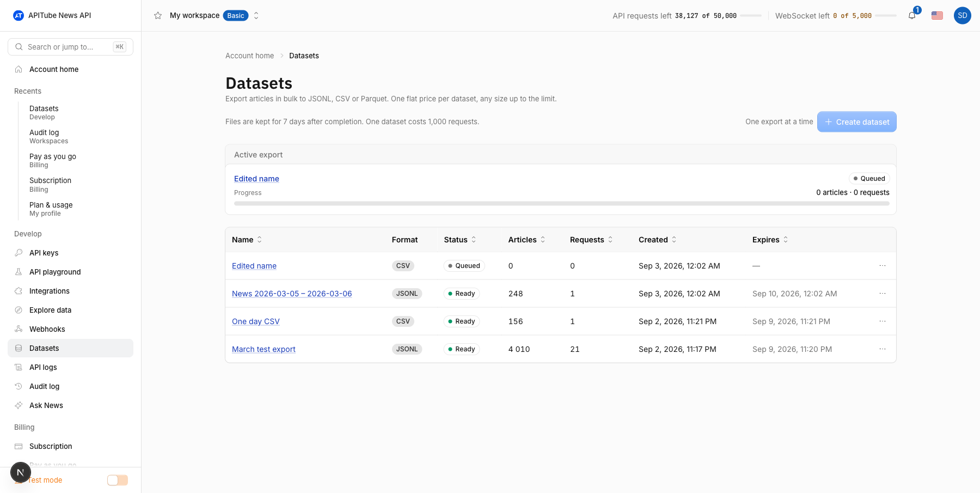This screenshot has width=980, height=493.
Task: Open actions menu for Edited name row
Action: tap(883, 266)
